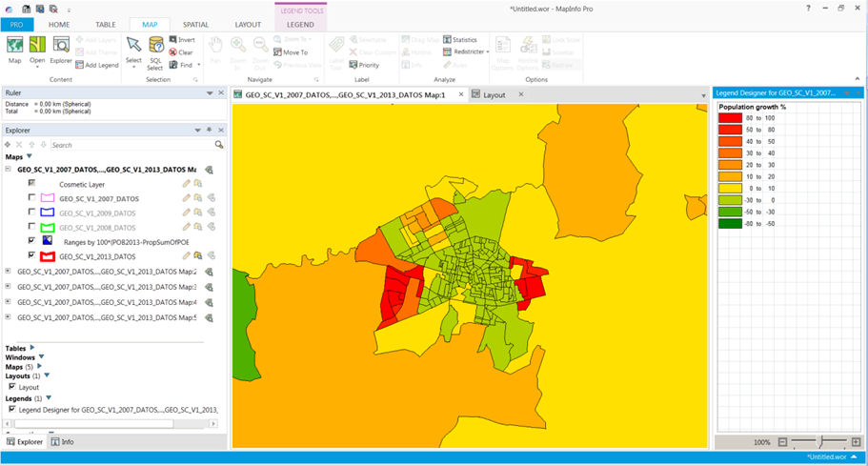The width and height of the screenshot is (868, 466).
Task: Expand the Map:3 tree node
Action: pos(8,287)
